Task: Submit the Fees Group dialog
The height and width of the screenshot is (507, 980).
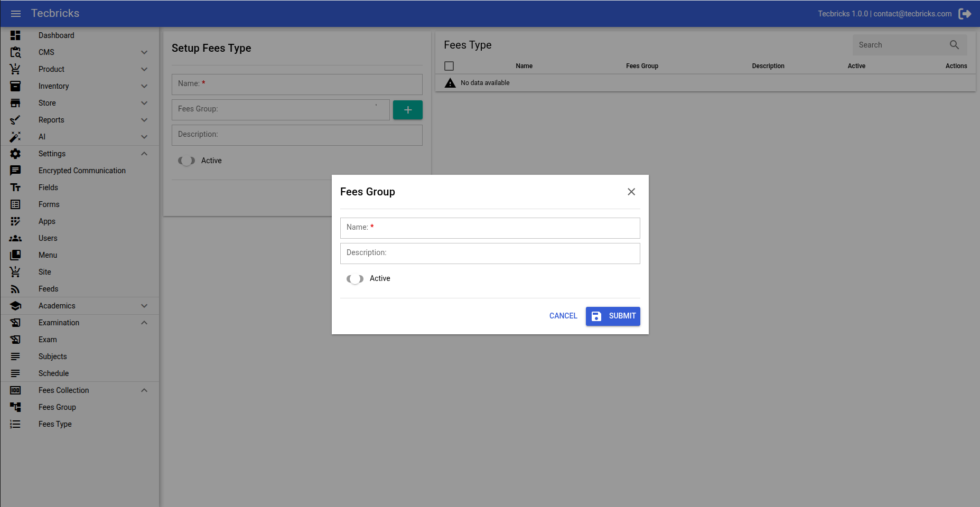Action: (x=613, y=316)
